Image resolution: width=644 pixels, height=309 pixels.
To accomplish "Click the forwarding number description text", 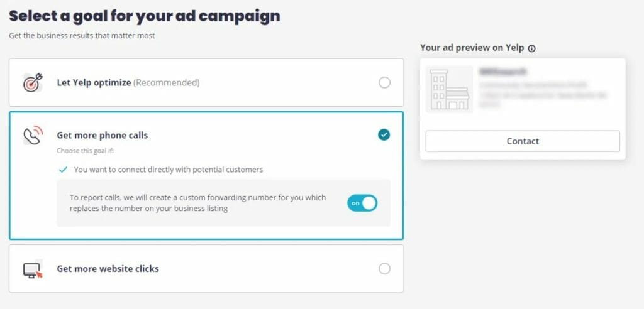I will click(197, 203).
